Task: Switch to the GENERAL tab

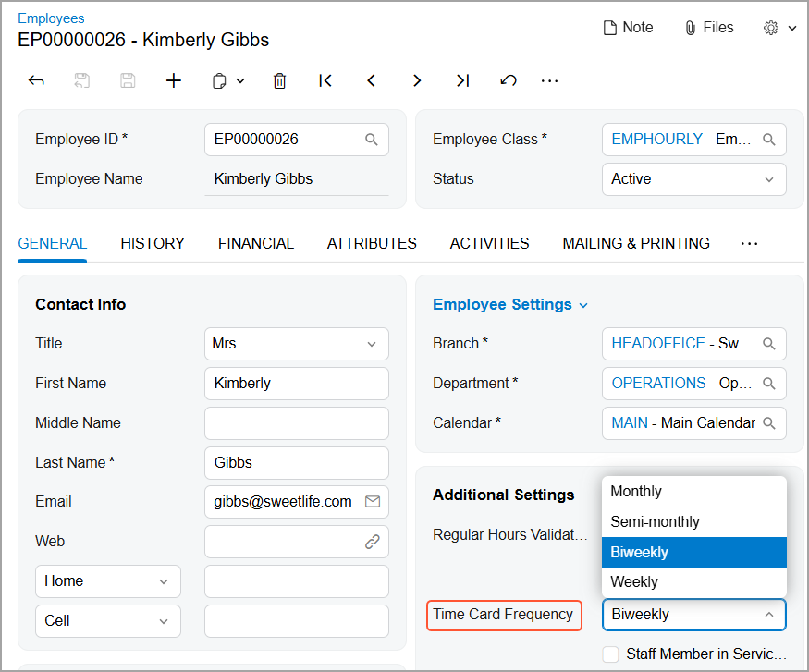Action: (52, 243)
